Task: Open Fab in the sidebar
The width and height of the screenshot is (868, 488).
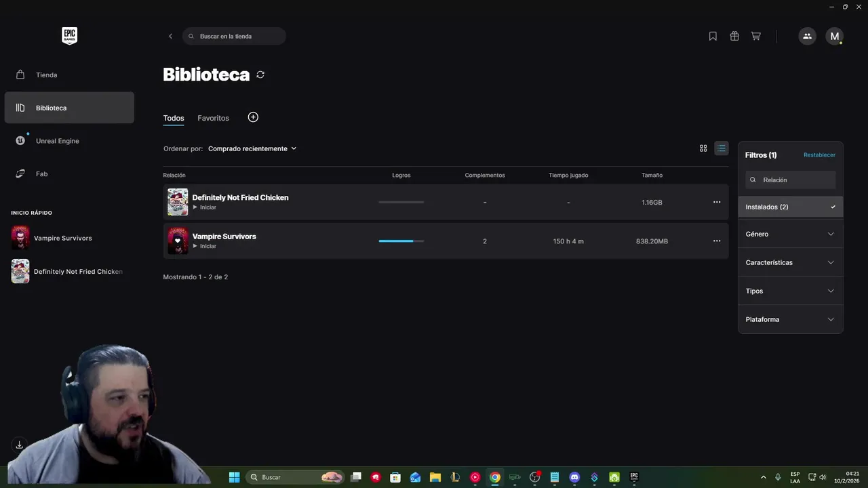Action: (69, 174)
